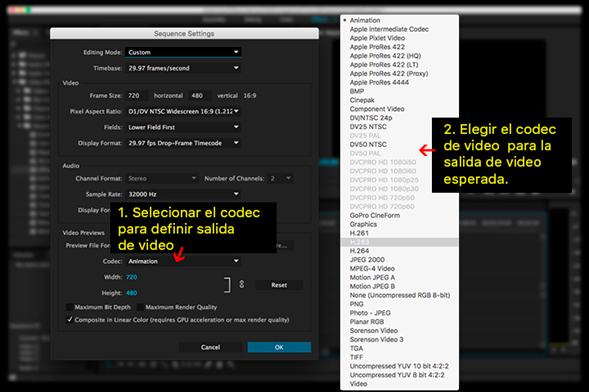Click the horizontal frame size field 720
589x392 pixels.
click(137, 96)
